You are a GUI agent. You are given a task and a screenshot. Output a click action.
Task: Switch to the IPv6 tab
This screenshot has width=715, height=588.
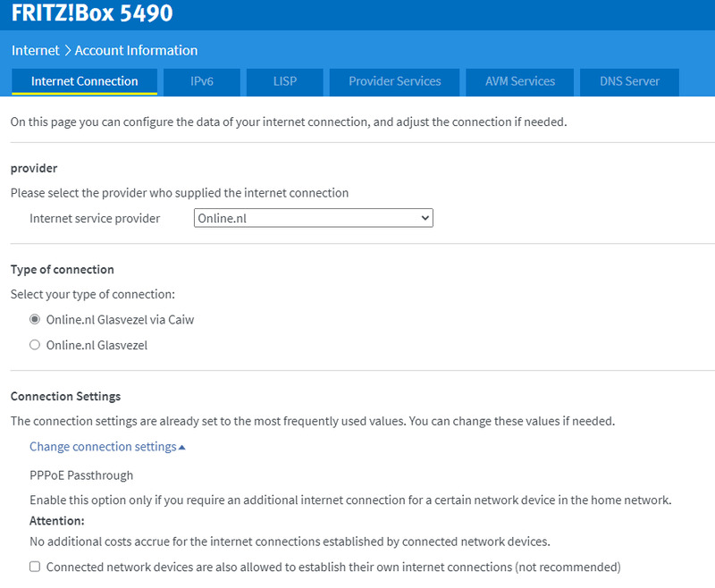click(x=202, y=81)
